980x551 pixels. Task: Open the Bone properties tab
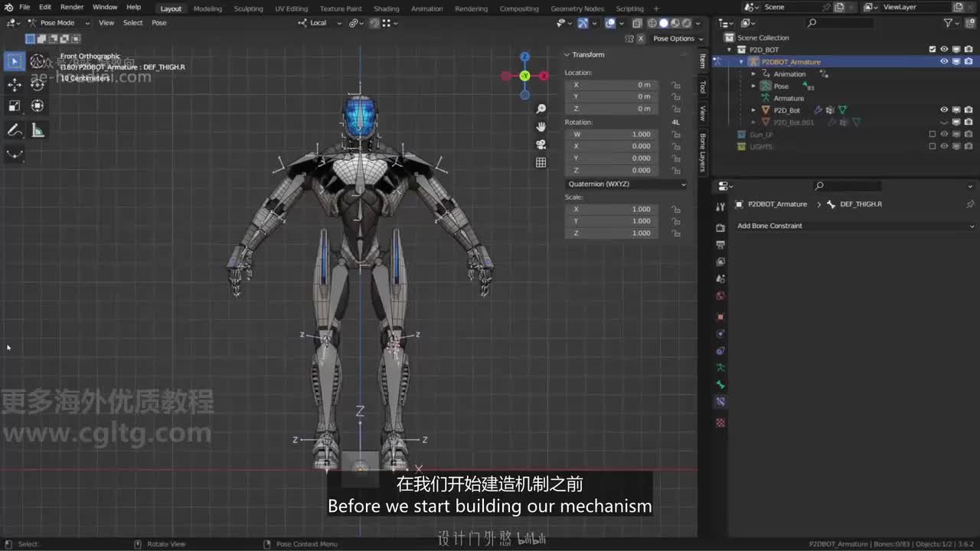click(720, 385)
